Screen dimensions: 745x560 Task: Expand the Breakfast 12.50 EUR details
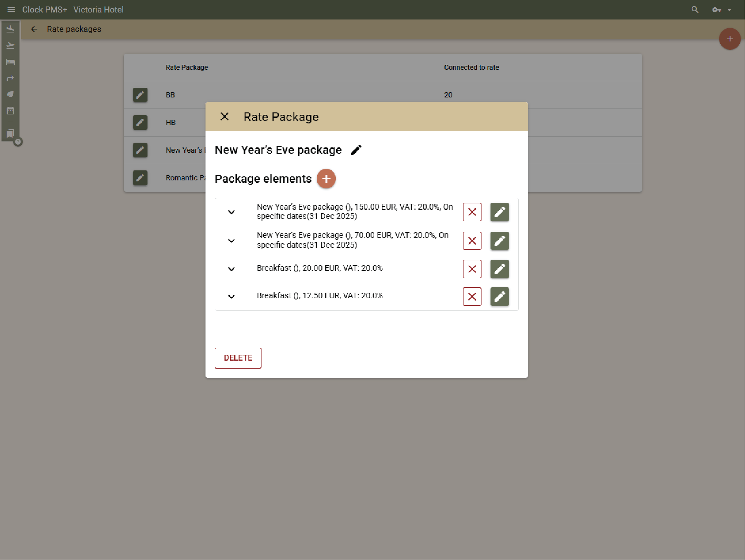231,296
